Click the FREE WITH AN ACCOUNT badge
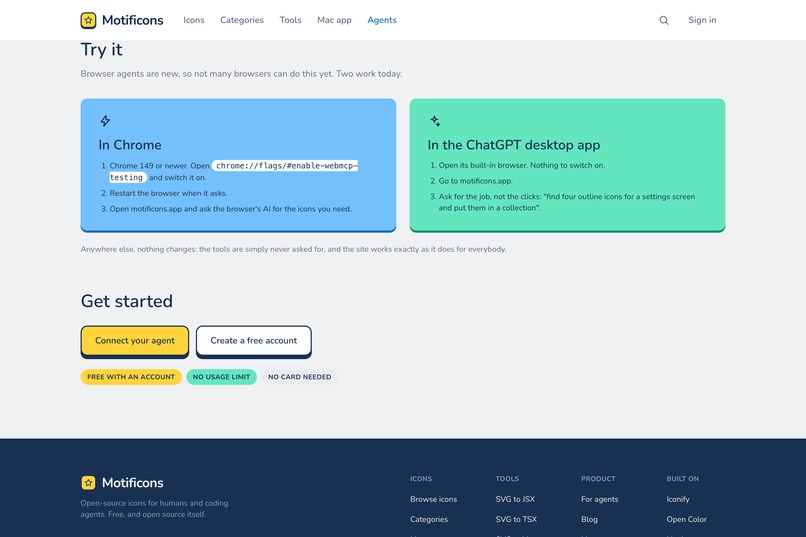The image size is (806, 537). (x=131, y=377)
